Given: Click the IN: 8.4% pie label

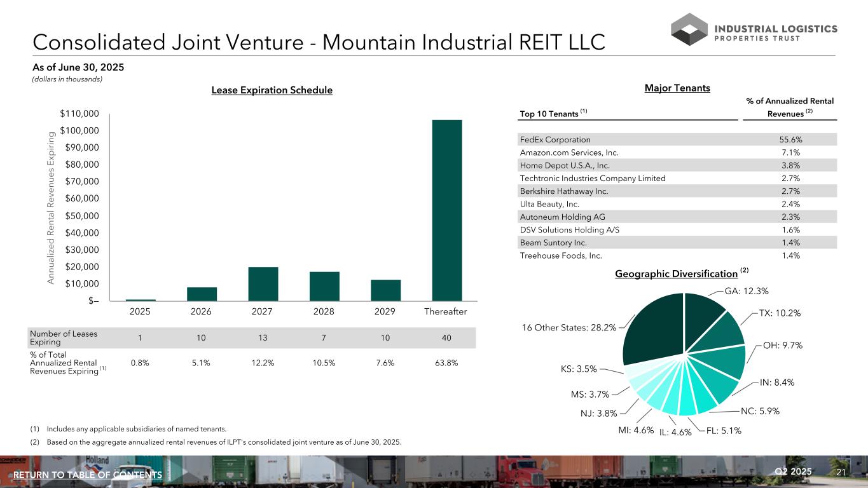Looking at the screenshot, I should [x=776, y=383].
